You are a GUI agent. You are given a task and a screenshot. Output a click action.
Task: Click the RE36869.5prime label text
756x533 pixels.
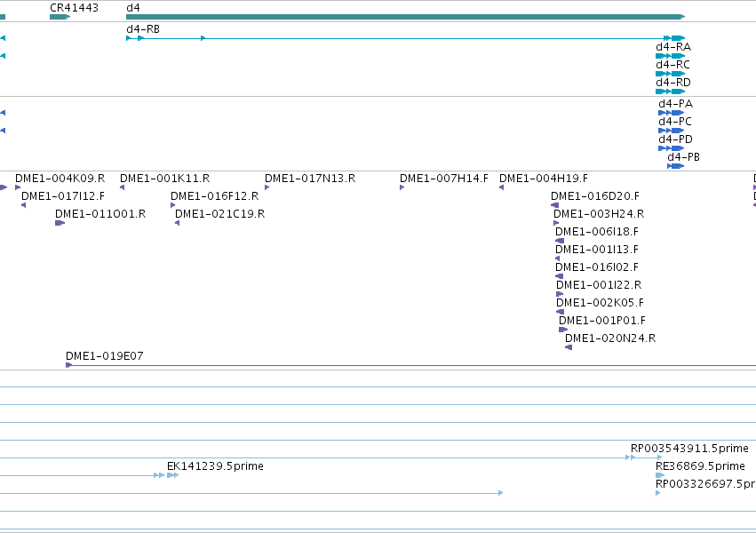[x=700, y=466]
